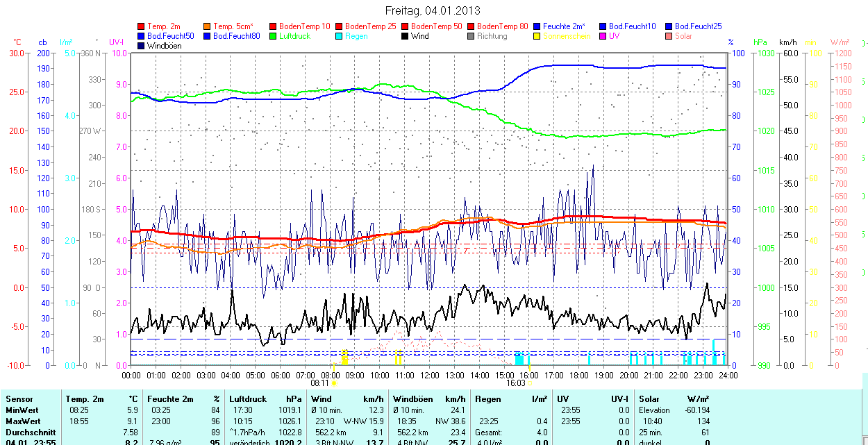This screenshot has width=868, height=445.
Task: Select the cyan Regen legend square
Action: tap(340, 36)
